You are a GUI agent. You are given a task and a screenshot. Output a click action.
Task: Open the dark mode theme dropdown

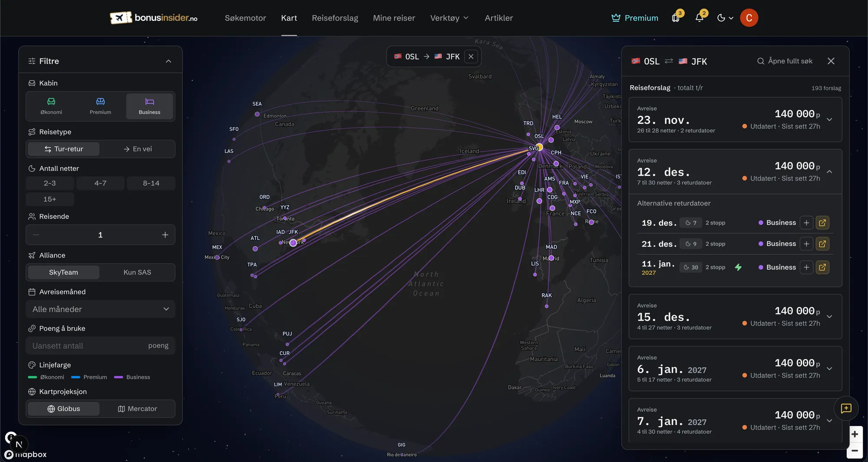pyautogui.click(x=725, y=18)
